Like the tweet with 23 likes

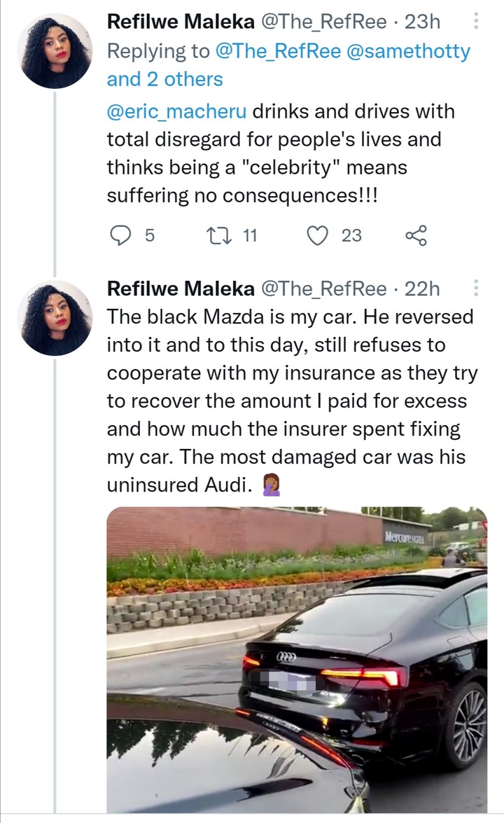coord(317,235)
